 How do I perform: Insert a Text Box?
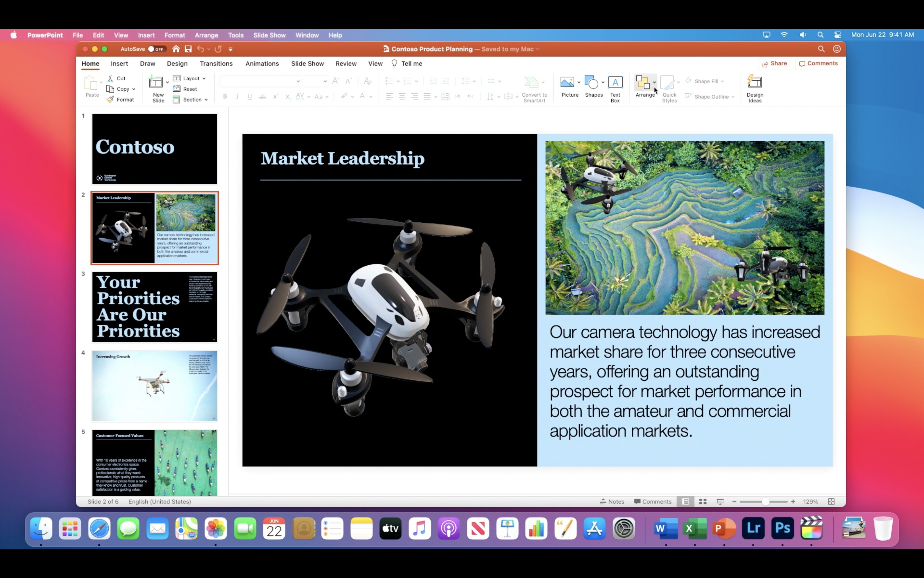[615, 89]
